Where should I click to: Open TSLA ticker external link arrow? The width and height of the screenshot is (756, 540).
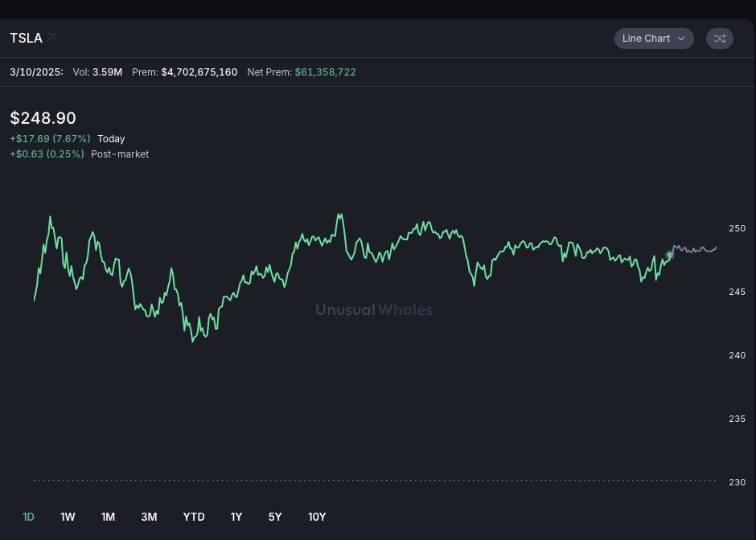51,38
